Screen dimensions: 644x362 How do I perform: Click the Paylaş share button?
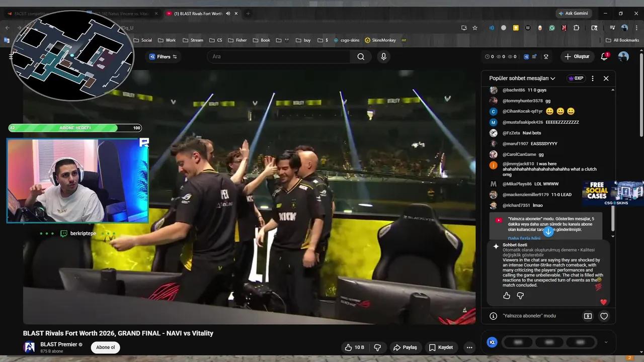coord(405,347)
